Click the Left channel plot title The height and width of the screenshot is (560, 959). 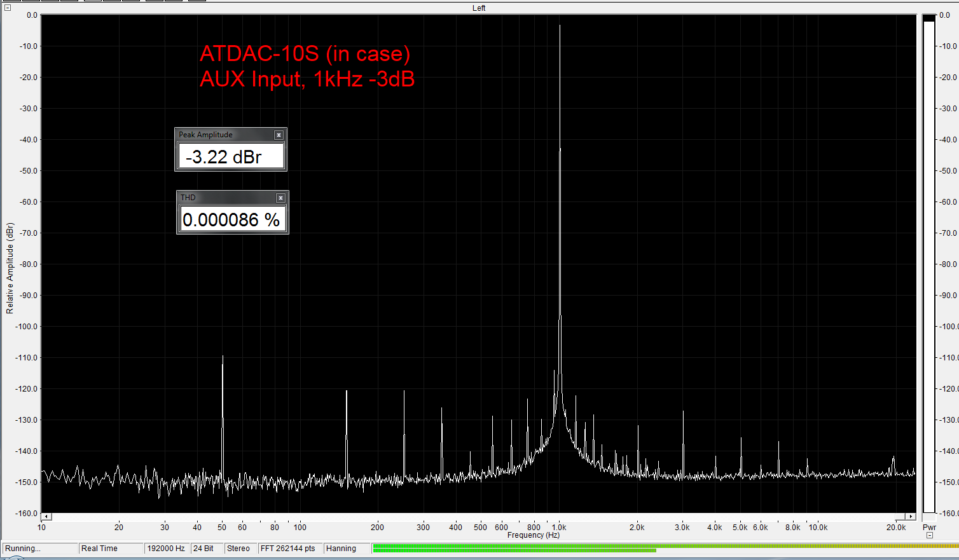(479, 8)
